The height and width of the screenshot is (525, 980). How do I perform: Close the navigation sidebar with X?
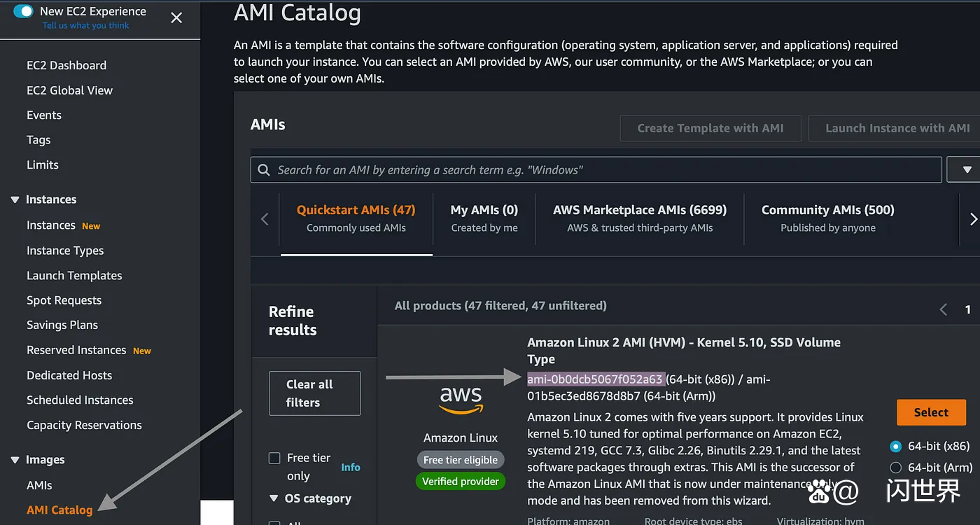[176, 17]
